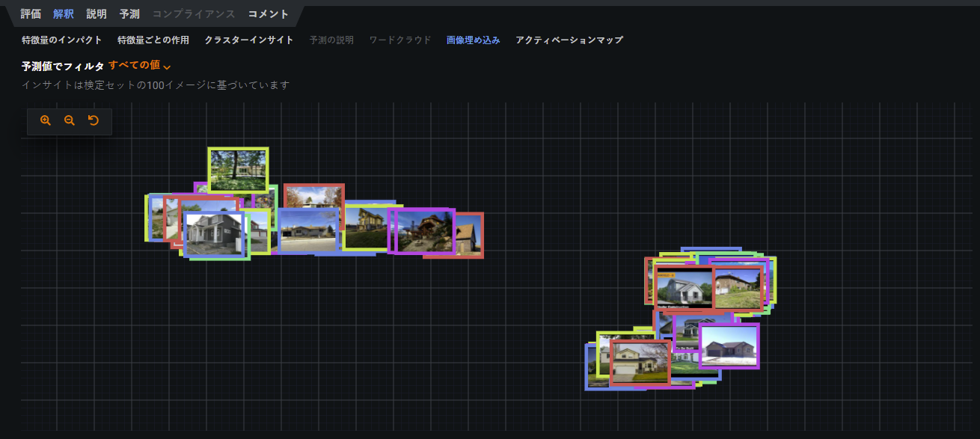Click the zoom out magnifier icon
This screenshot has width=980, height=439.
pos(70,120)
